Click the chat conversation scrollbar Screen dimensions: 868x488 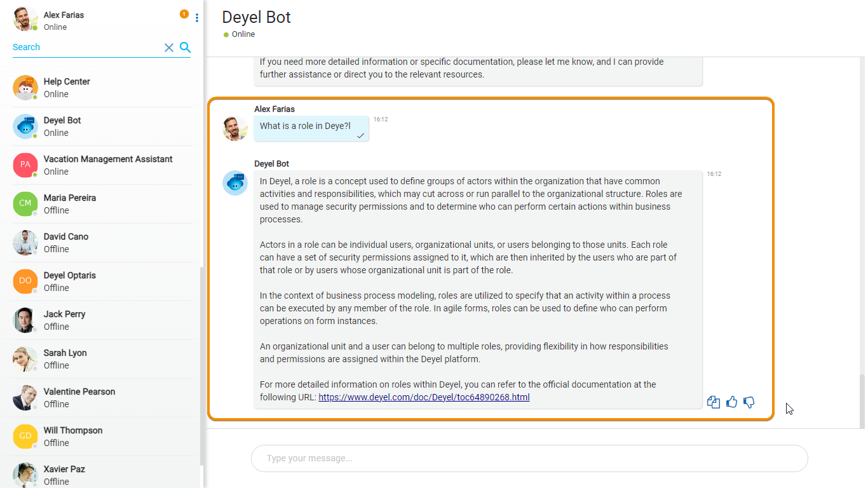click(862, 400)
